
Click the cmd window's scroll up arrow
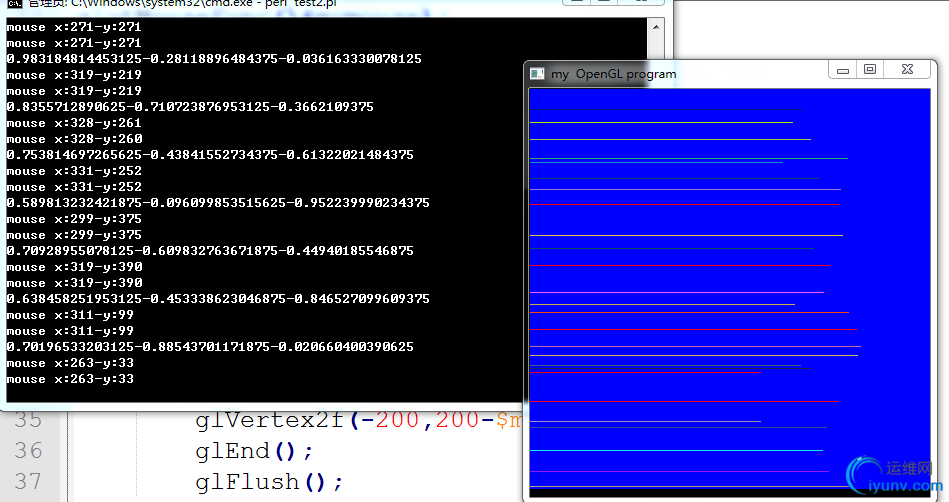pos(656,27)
